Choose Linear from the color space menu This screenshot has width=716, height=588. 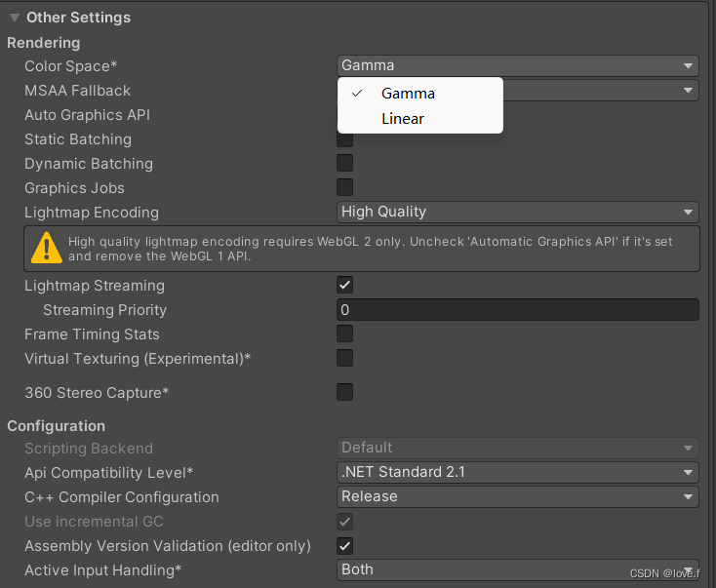(420, 119)
